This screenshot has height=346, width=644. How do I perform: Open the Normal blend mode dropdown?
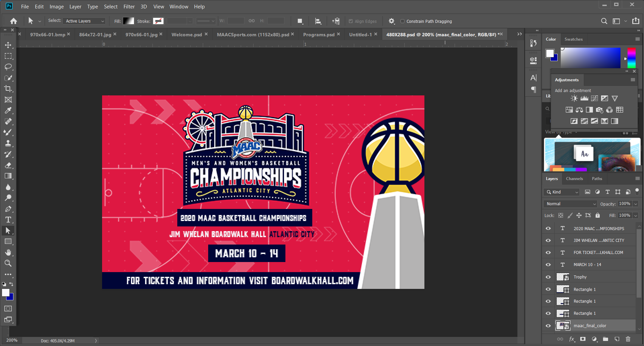click(570, 204)
